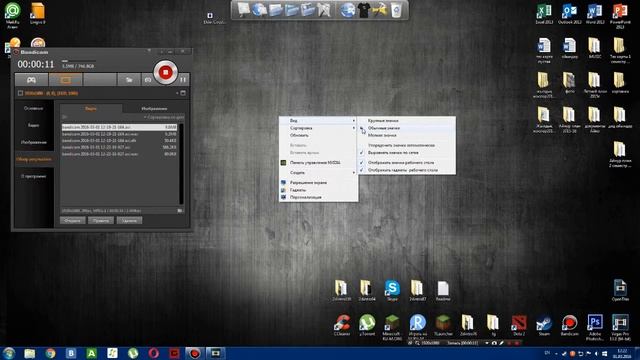Click the middle button below the file list

pos(101,220)
